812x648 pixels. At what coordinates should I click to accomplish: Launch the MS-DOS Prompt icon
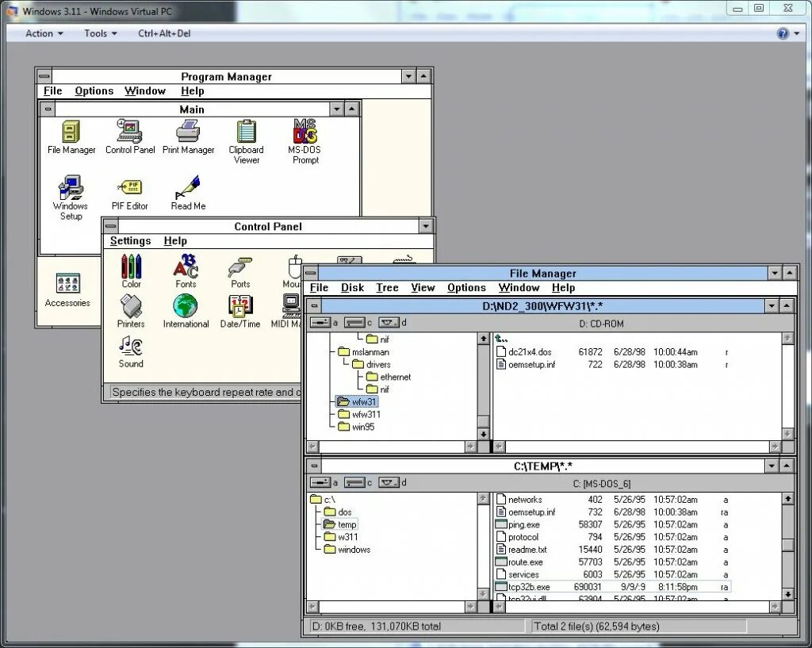(x=305, y=142)
